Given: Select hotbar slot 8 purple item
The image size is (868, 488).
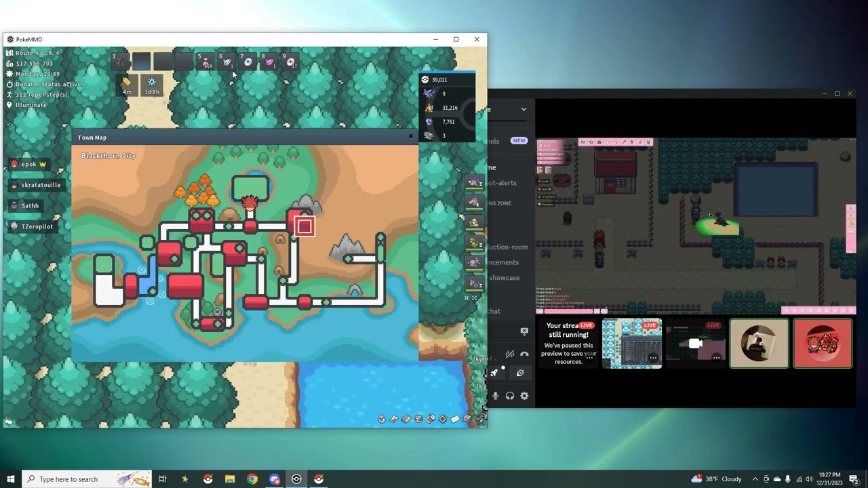Looking at the screenshot, I should (269, 62).
